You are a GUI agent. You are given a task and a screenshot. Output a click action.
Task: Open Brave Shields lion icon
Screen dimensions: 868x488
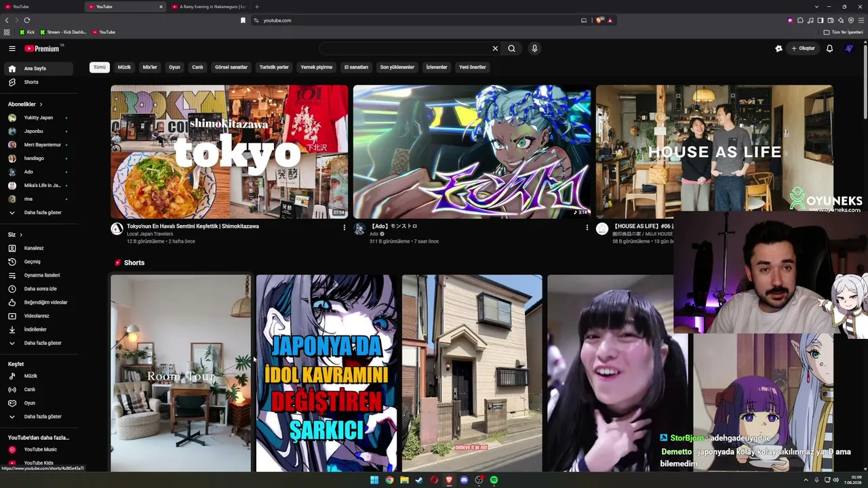(599, 20)
